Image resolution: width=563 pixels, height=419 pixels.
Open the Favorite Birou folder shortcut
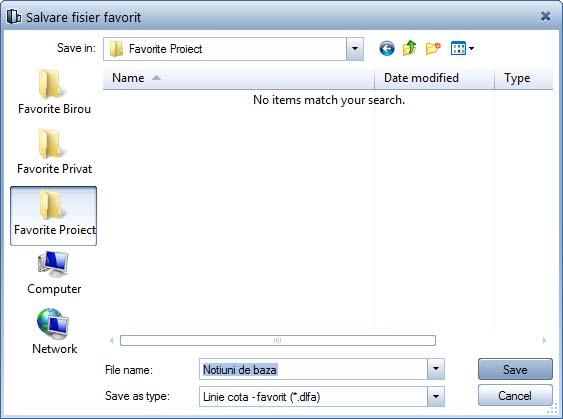coord(54,92)
